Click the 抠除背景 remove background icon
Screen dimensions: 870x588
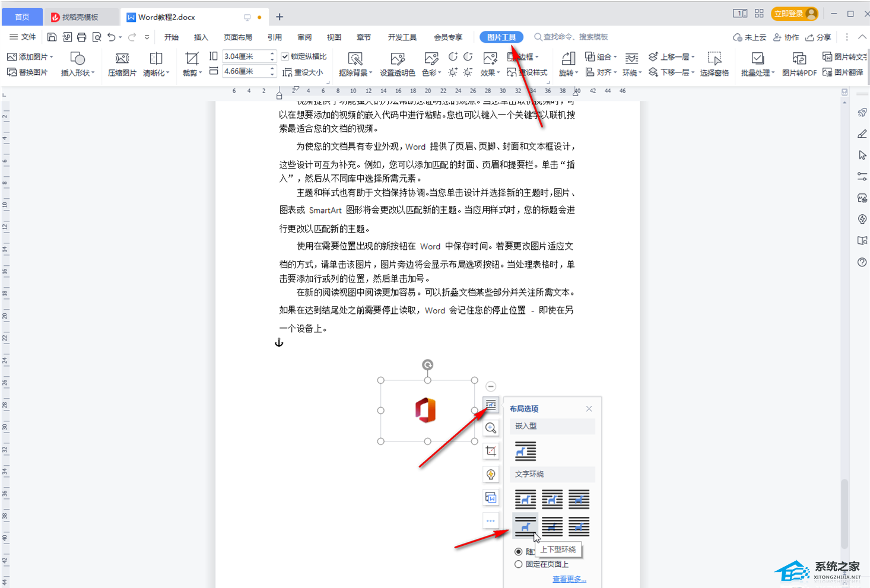pos(355,59)
